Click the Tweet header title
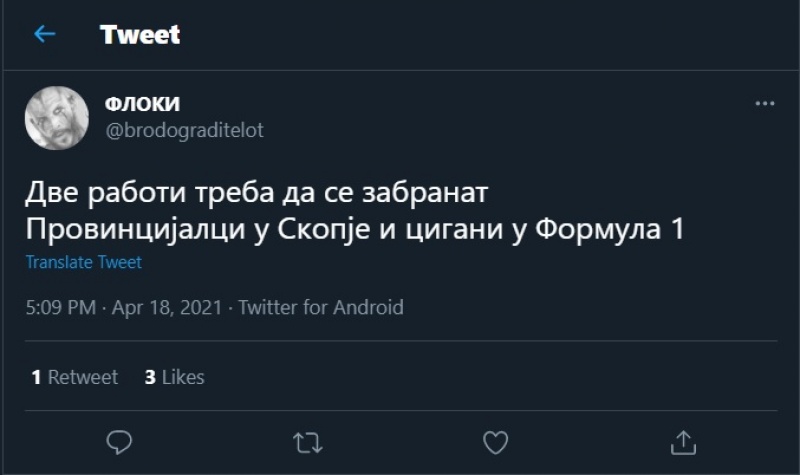This screenshot has height=475, width=800. pyautogui.click(x=140, y=35)
